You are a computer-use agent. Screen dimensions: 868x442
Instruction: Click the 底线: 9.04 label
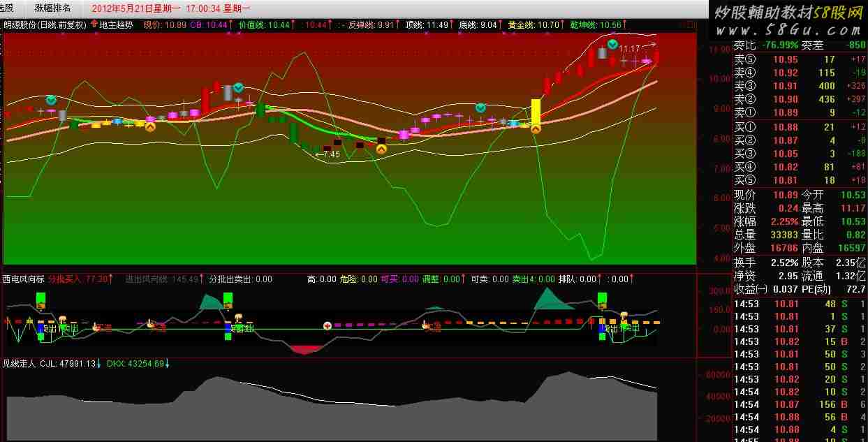(478, 24)
